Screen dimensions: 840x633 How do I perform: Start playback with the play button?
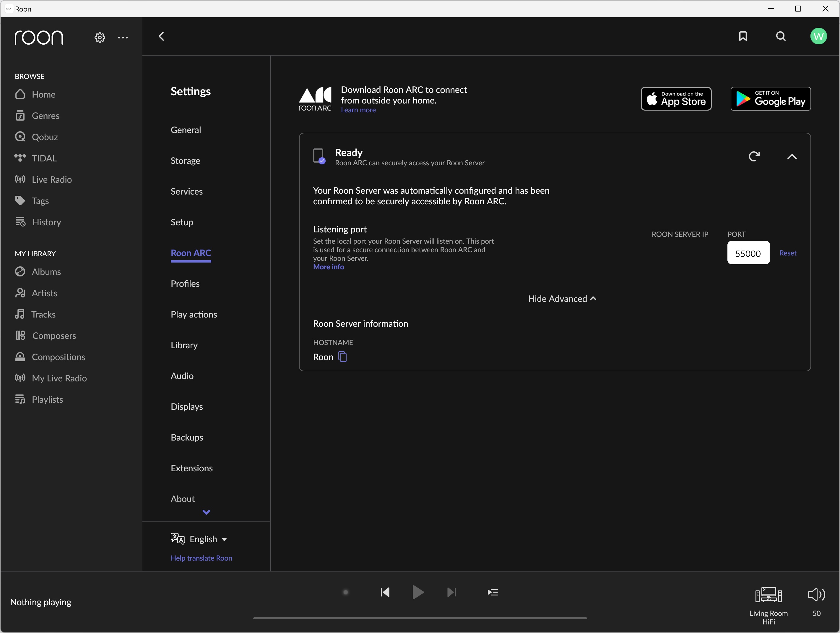(x=418, y=592)
